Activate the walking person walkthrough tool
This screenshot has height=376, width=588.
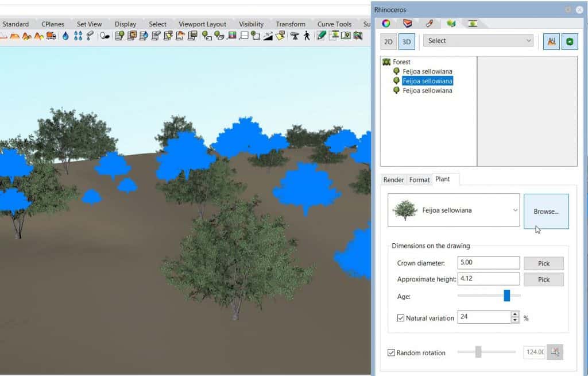pos(307,36)
